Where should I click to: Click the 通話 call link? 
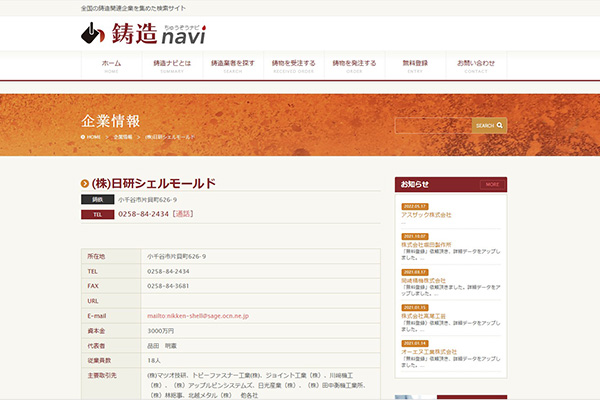pos(183,214)
